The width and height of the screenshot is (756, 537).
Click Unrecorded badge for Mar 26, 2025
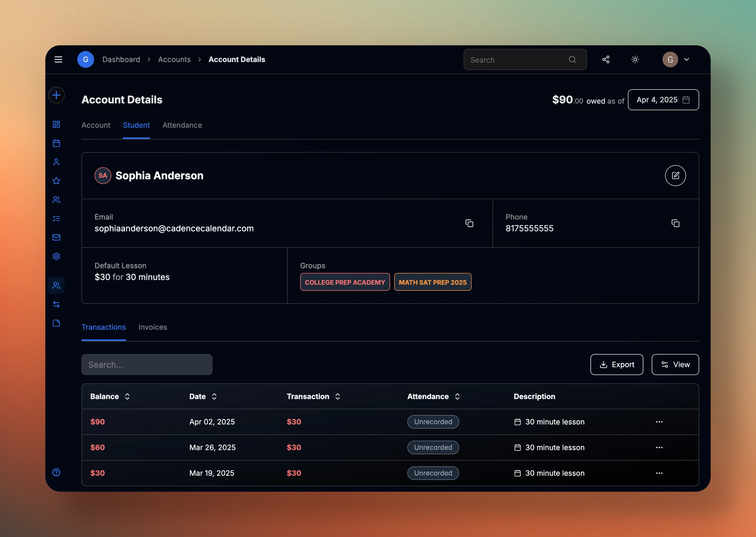coord(433,447)
